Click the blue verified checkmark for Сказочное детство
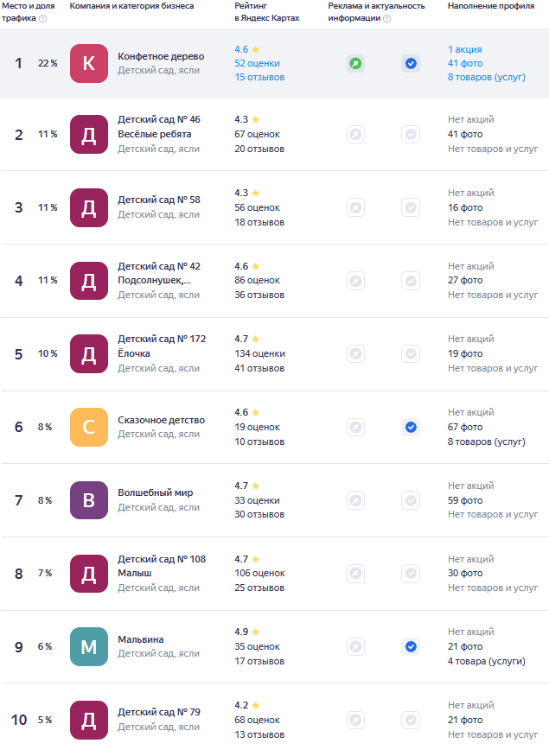This screenshot has height=756, width=549. pos(411,427)
